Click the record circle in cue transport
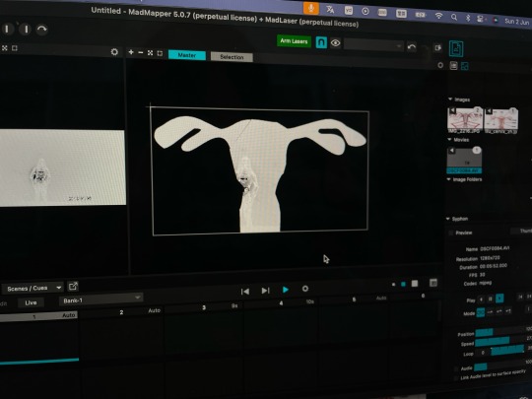The width and height of the screenshot is (532, 399). pyautogui.click(x=305, y=289)
